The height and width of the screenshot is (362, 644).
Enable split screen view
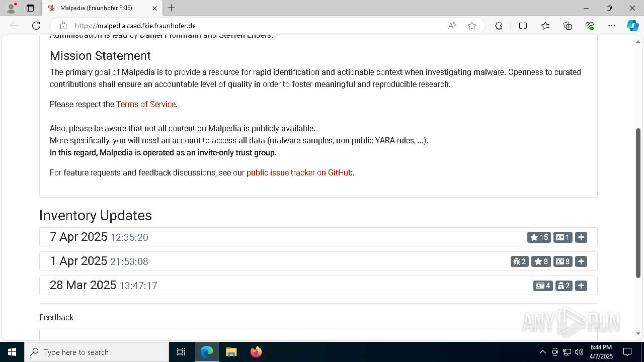523,26
